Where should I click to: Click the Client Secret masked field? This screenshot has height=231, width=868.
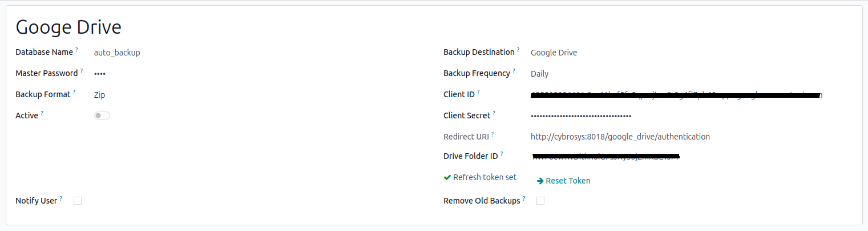pyautogui.click(x=580, y=116)
